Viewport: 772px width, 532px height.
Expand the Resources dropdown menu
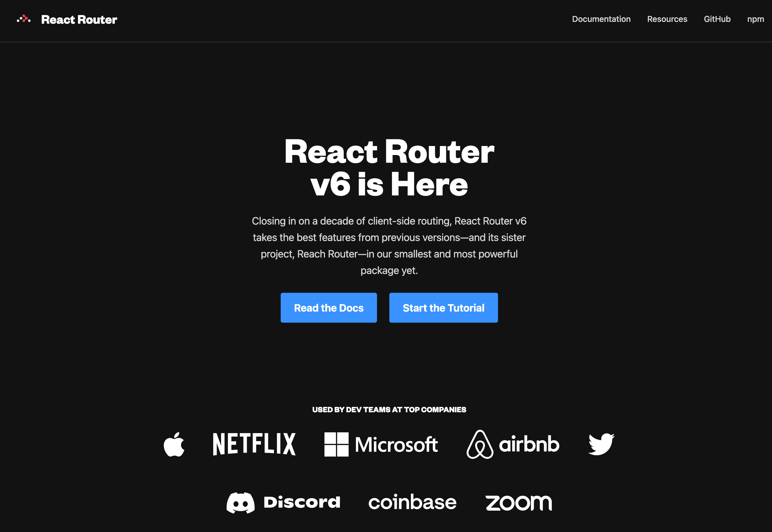pos(667,19)
